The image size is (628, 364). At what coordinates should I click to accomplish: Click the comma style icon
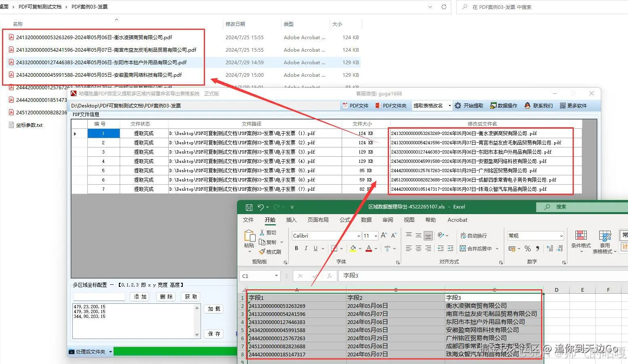click(x=537, y=248)
